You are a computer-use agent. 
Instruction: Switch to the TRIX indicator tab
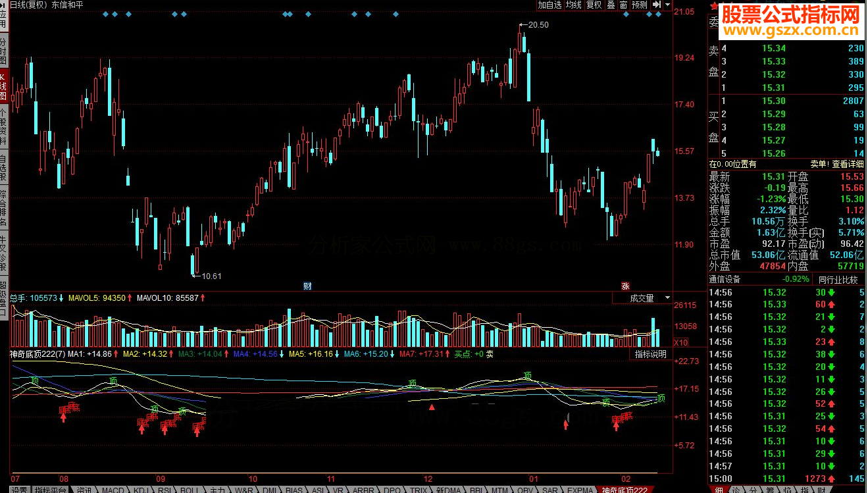pyautogui.click(x=419, y=489)
